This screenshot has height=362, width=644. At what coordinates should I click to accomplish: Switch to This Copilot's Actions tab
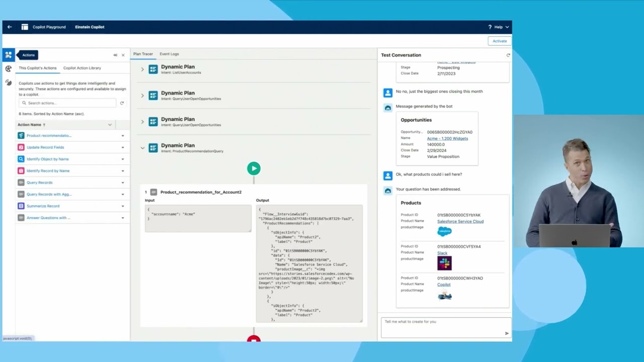(38, 68)
